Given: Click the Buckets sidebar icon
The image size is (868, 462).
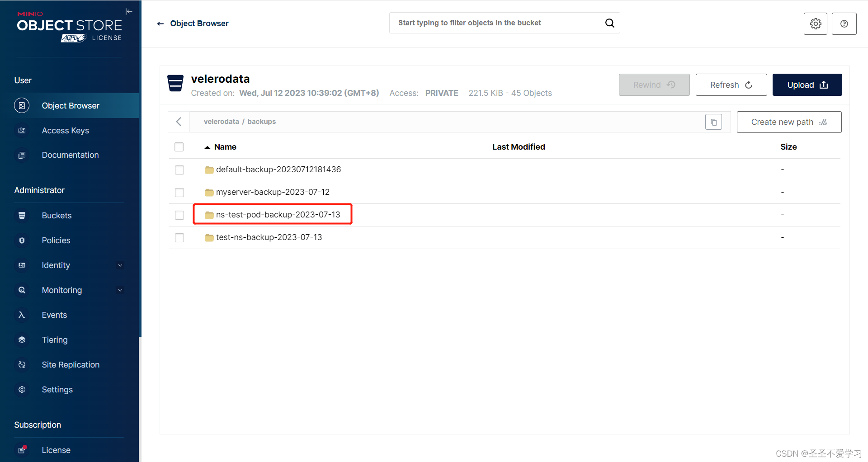Looking at the screenshot, I should (x=22, y=216).
